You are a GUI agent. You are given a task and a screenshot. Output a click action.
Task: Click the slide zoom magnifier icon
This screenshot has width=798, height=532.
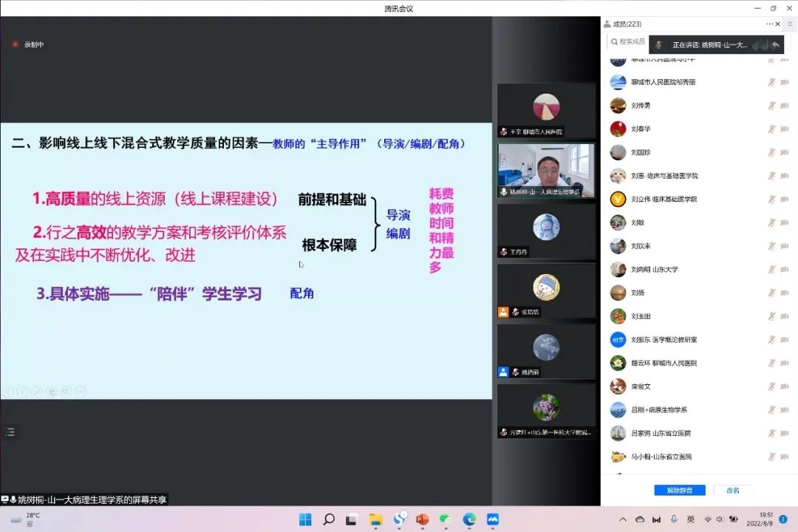pyautogui.click(x=66, y=392)
